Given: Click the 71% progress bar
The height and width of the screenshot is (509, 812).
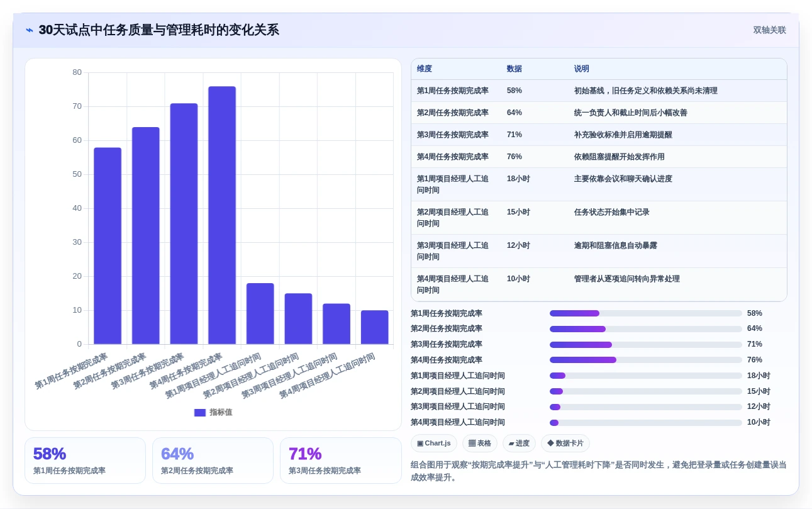Looking at the screenshot, I should point(646,345).
